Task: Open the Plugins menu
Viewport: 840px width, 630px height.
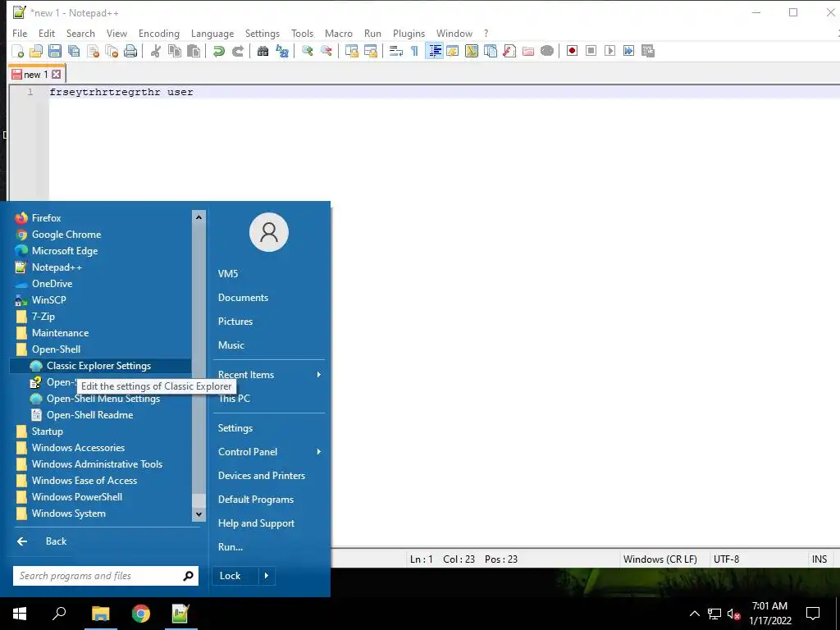Action: pyautogui.click(x=409, y=33)
